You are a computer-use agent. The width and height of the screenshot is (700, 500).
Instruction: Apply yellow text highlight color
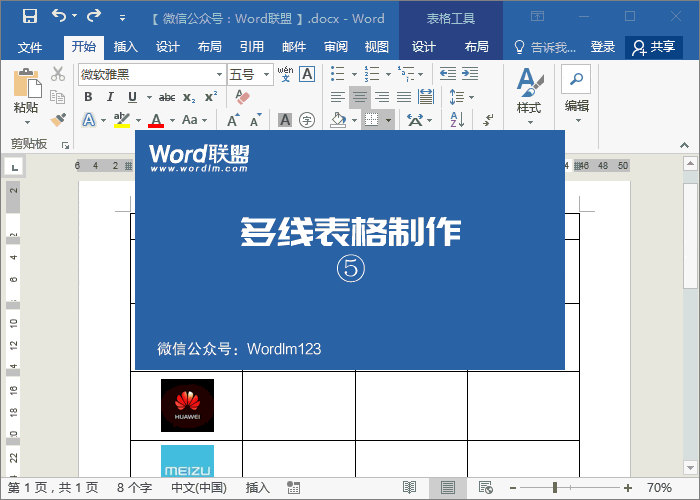click(121, 120)
